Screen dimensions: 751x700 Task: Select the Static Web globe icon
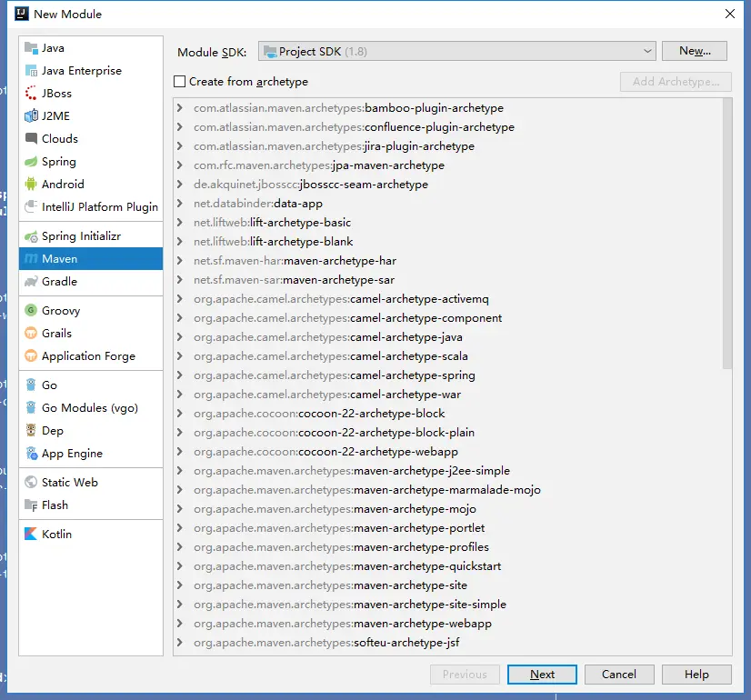click(x=31, y=482)
